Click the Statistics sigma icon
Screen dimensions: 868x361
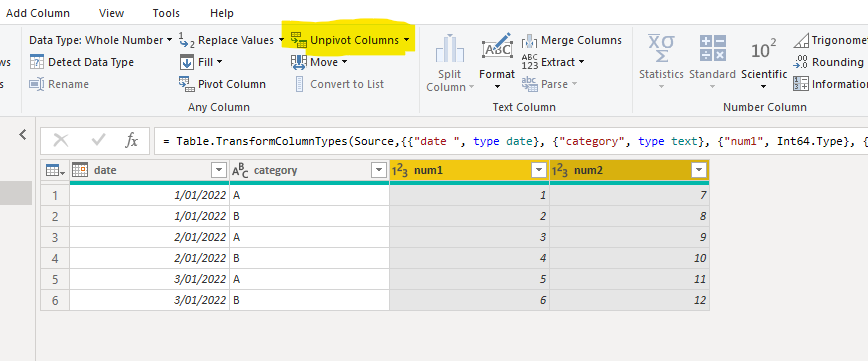(x=662, y=48)
